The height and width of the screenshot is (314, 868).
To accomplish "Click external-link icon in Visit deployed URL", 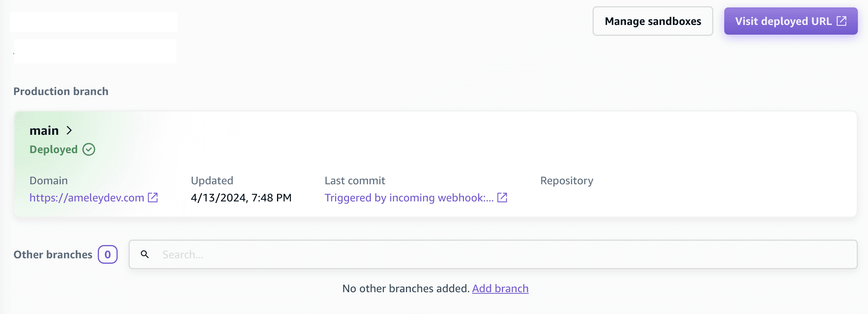I will tap(842, 21).
